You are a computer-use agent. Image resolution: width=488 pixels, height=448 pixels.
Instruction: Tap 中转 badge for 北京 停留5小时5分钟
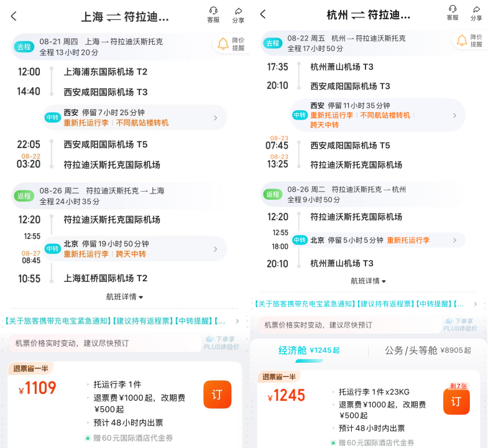tap(300, 240)
